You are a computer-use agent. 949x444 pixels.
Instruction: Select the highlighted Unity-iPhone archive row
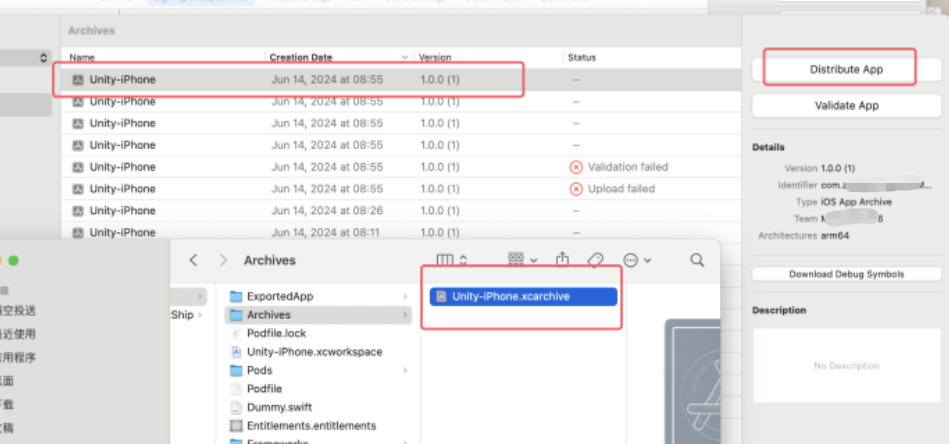[401, 80]
